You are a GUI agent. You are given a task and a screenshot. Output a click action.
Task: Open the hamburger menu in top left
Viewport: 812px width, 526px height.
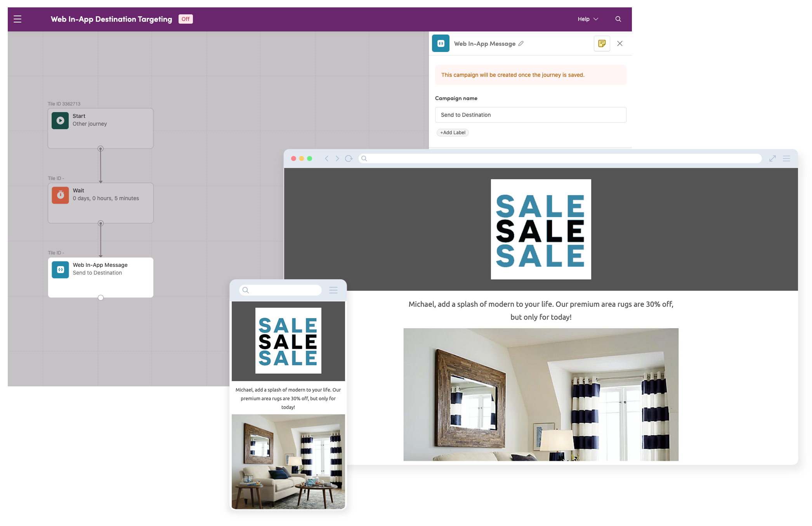point(18,19)
